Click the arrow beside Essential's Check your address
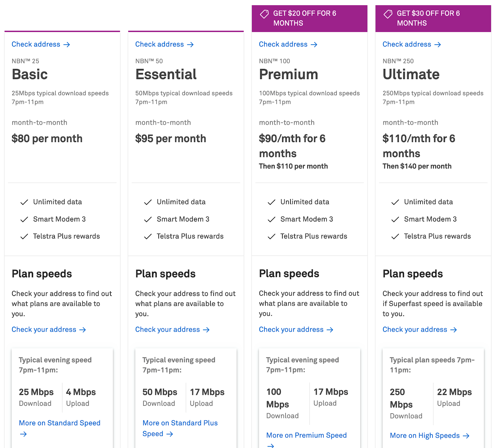This screenshot has height=448, width=496. coord(206,330)
